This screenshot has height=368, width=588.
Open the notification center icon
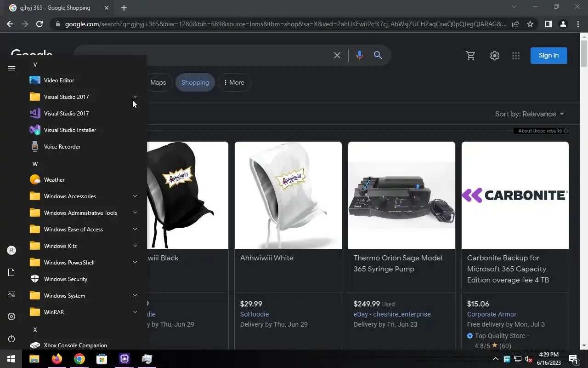tap(573, 359)
